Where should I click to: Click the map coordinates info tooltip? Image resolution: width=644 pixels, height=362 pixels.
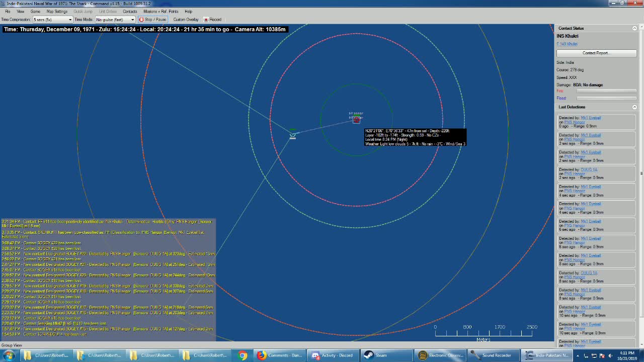pos(416,137)
